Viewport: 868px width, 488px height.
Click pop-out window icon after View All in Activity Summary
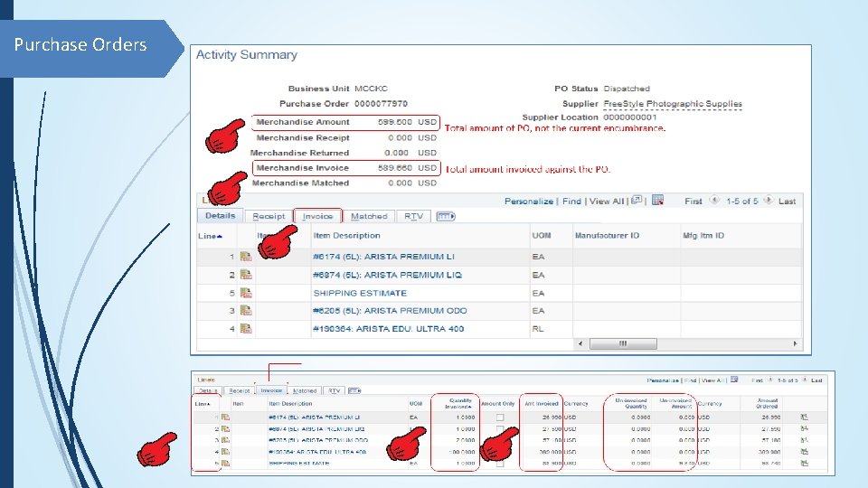[x=637, y=201]
